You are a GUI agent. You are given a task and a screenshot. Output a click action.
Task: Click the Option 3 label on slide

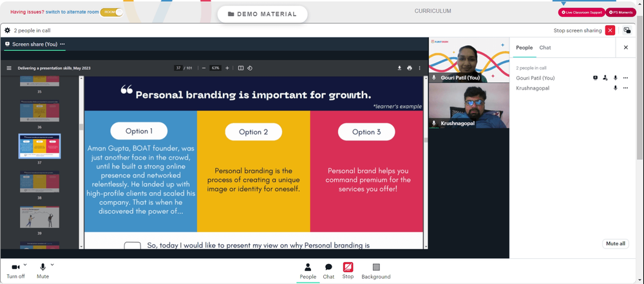(x=366, y=132)
